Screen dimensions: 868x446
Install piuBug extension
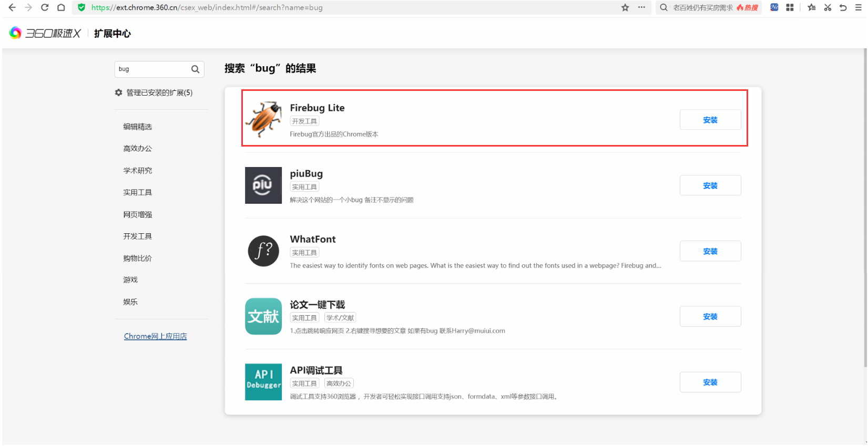pos(710,185)
